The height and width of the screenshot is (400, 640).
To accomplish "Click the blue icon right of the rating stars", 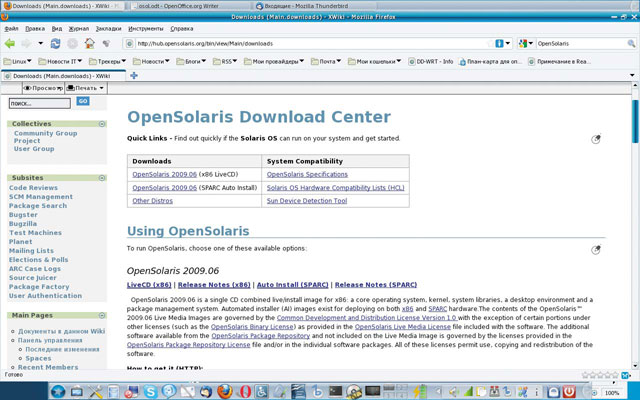I will click(625, 375).
